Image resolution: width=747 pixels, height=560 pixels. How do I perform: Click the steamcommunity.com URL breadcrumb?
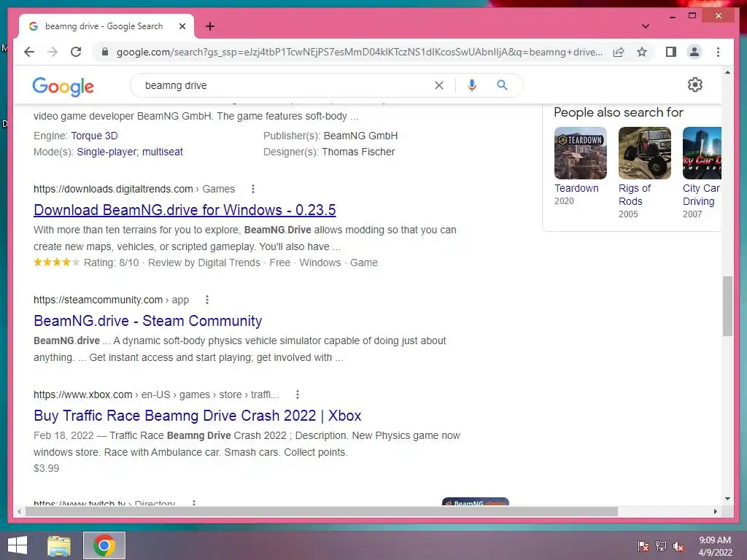pyautogui.click(x=111, y=300)
